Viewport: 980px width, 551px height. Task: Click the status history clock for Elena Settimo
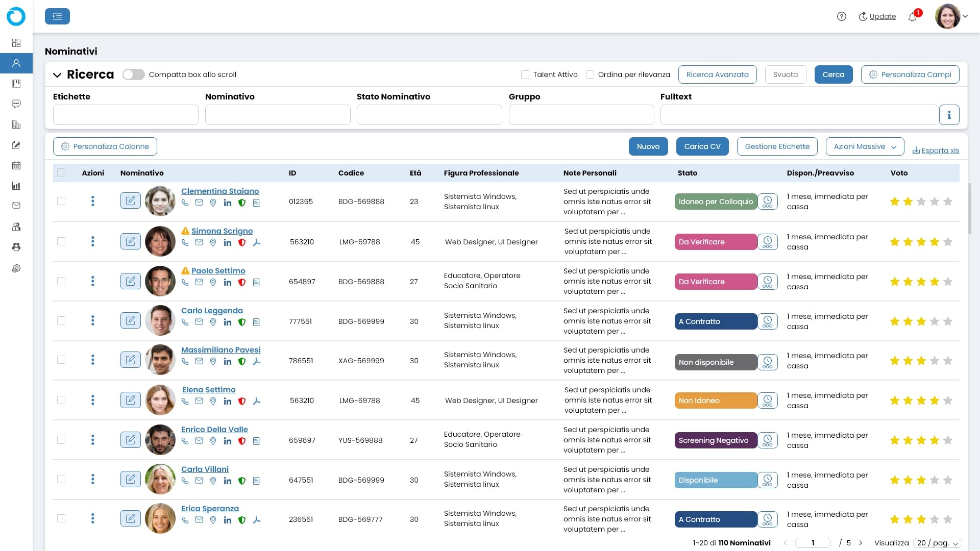click(x=767, y=400)
